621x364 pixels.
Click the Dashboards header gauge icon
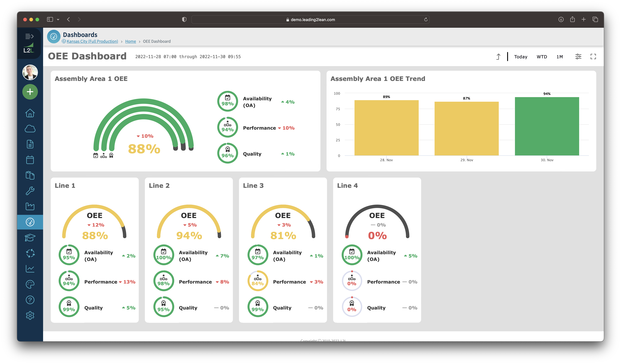[x=54, y=37]
